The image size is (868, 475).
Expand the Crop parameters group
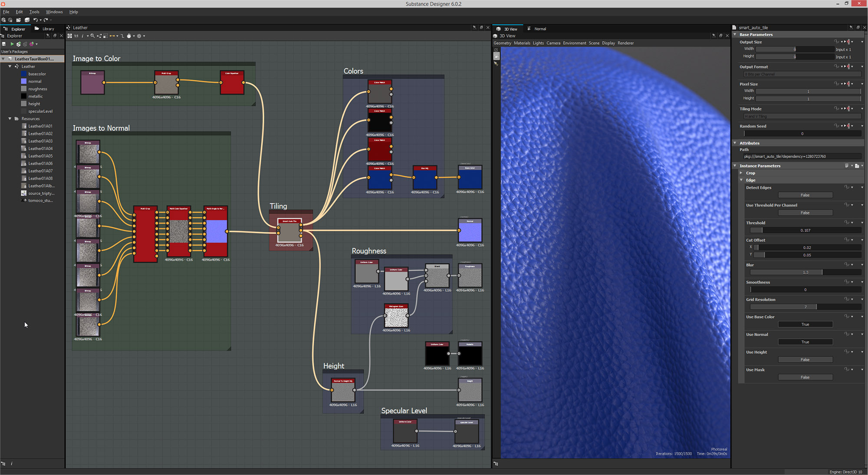point(741,173)
